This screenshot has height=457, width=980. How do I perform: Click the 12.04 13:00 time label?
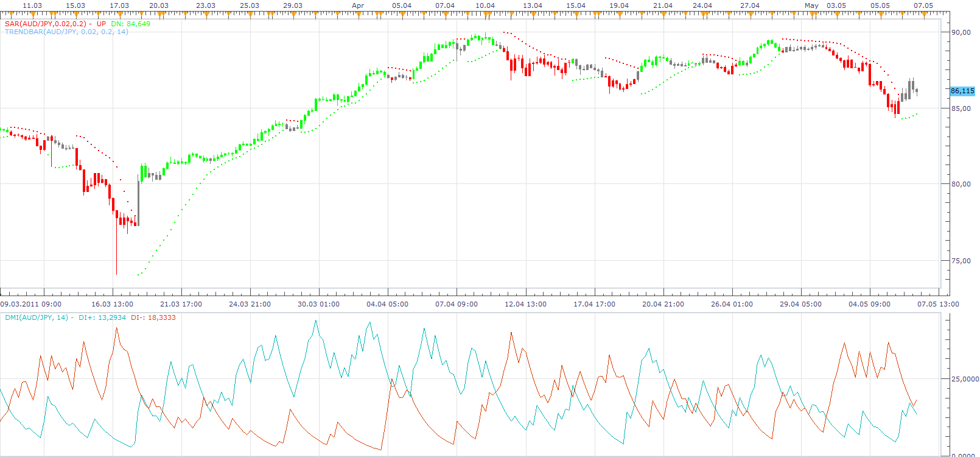click(525, 304)
